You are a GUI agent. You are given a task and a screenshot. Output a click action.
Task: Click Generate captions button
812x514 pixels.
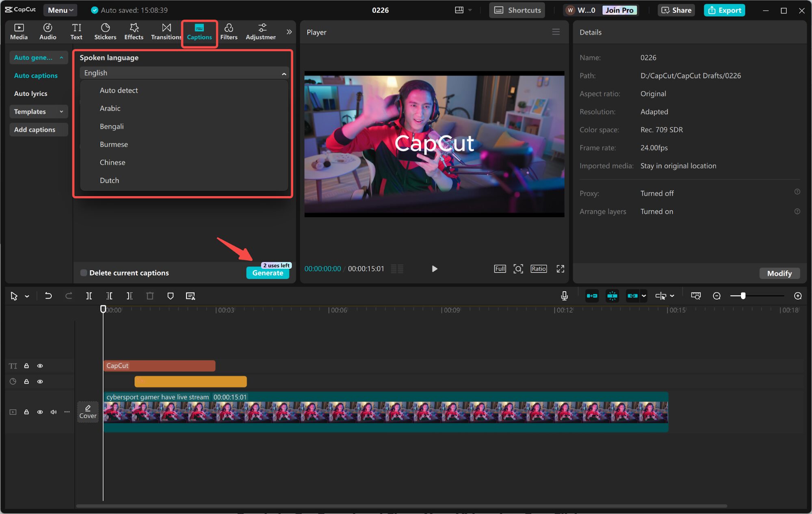coord(268,273)
